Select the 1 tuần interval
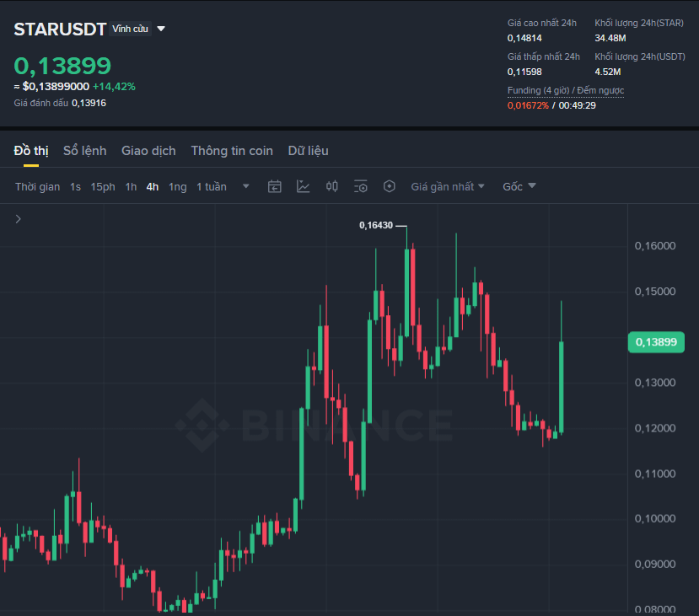699x616 pixels. (x=212, y=186)
